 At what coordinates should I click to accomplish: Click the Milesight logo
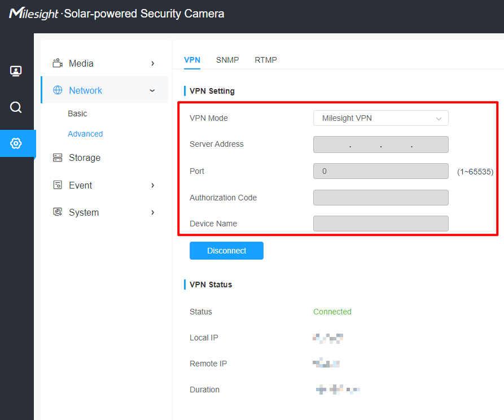point(34,14)
